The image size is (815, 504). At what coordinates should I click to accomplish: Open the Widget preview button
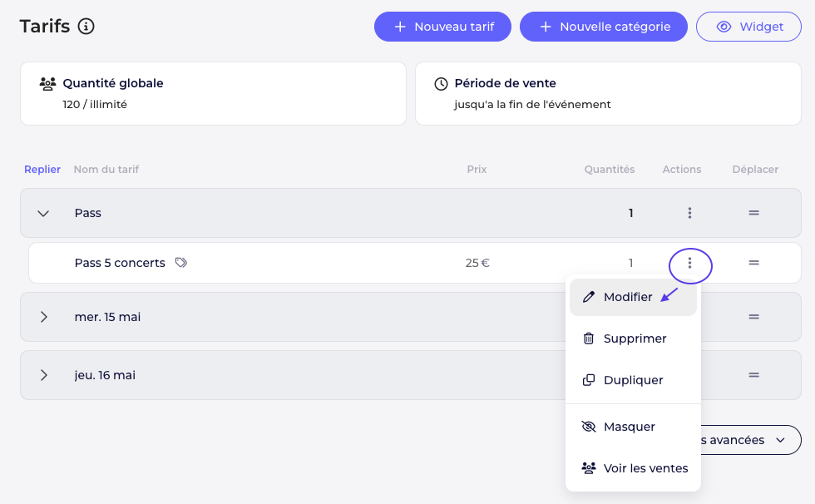click(748, 27)
